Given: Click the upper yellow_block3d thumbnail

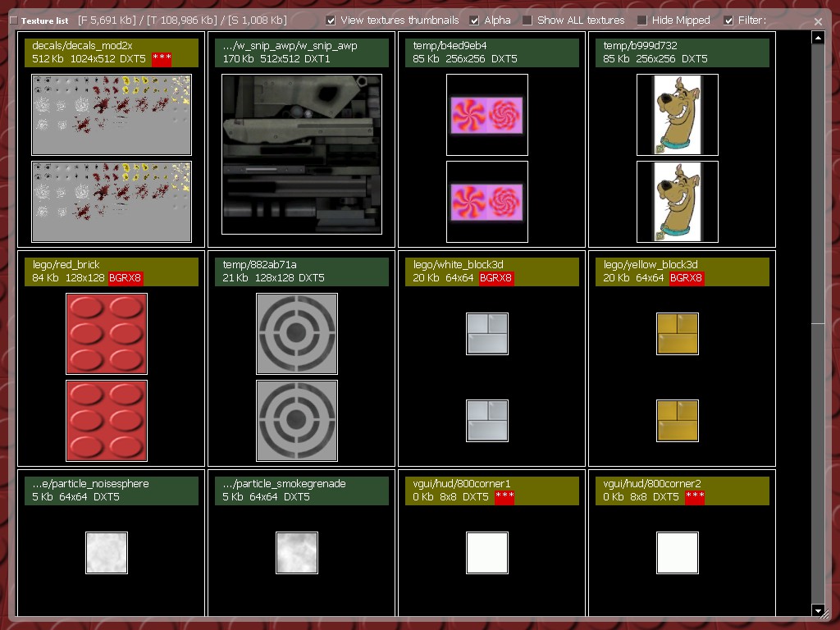Looking at the screenshot, I should pyautogui.click(x=678, y=334).
